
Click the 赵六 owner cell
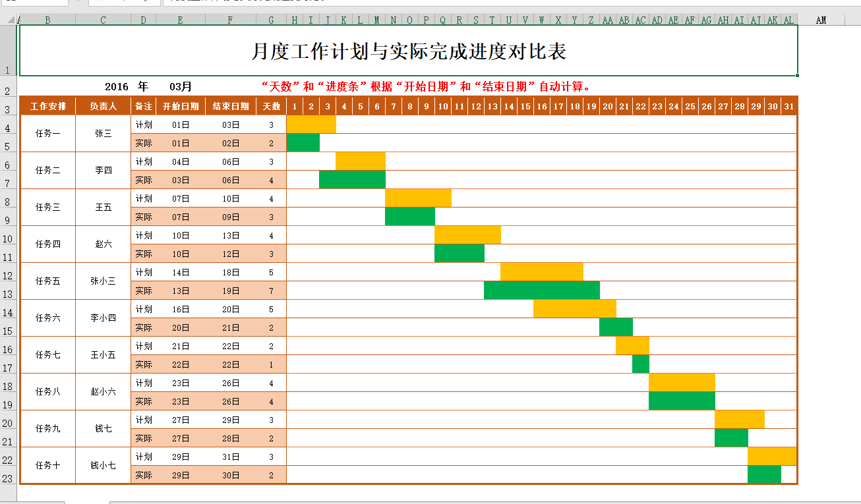coord(104,244)
